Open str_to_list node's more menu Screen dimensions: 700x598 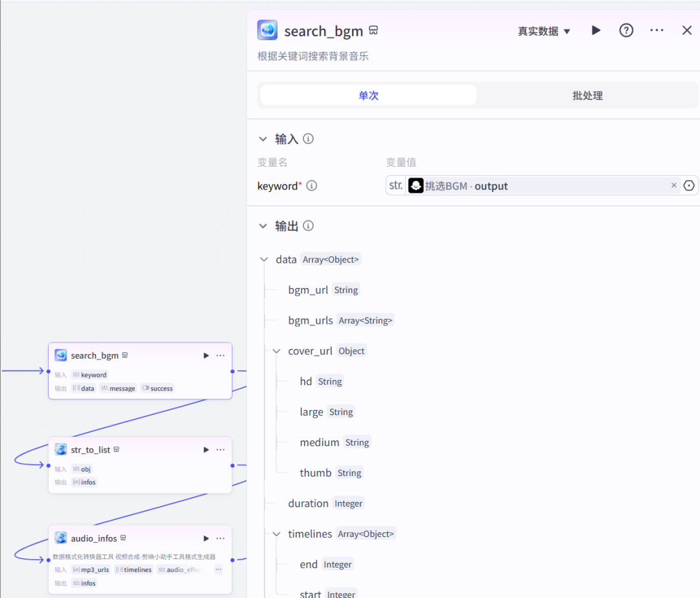coord(220,449)
